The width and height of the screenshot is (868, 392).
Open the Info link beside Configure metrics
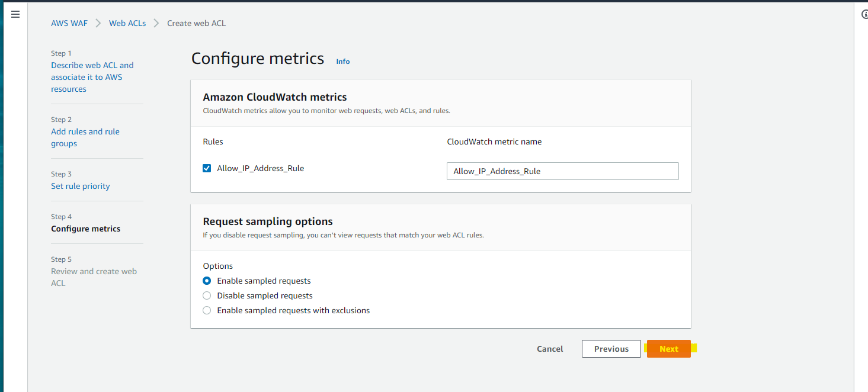click(343, 62)
